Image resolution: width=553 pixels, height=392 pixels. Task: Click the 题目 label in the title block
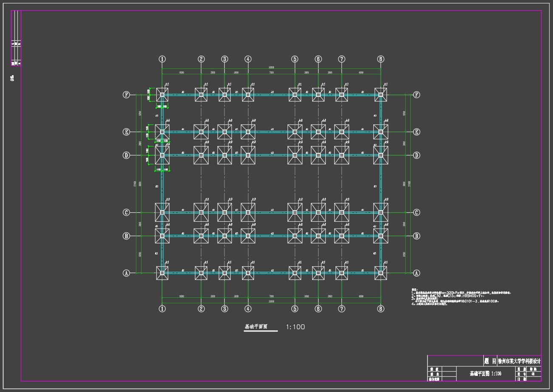(490, 361)
